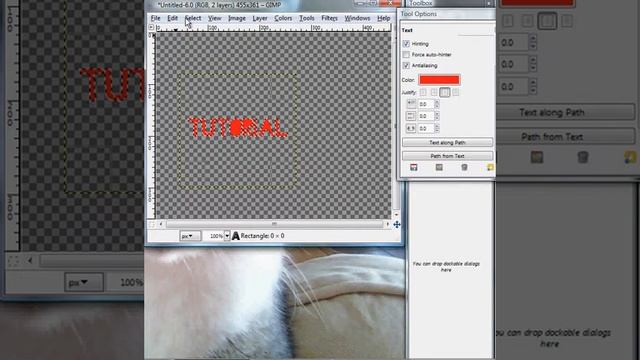Click the horizontal scrollbar left arrow
Viewport: 640px width, 360px height.
pos(161,224)
